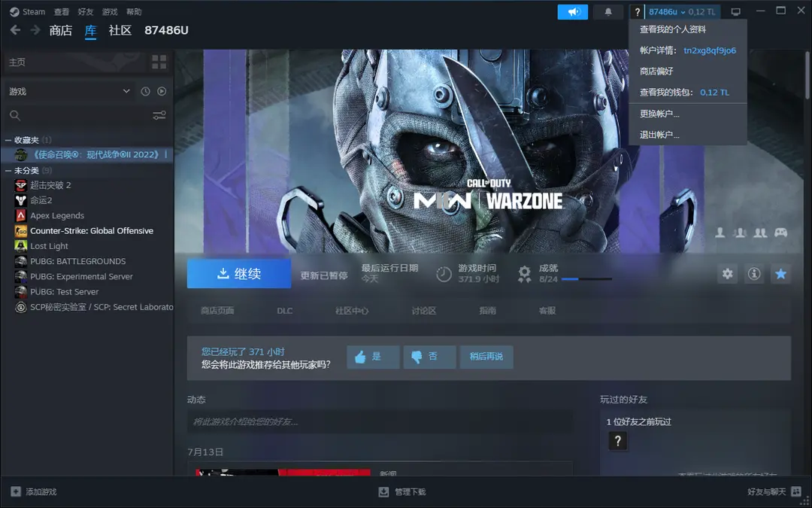Image resolution: width=812 pixels, height=508 pixels.
Task: Toggle the favorite star button
Action: pyautogui.click(x=781, y=274)
